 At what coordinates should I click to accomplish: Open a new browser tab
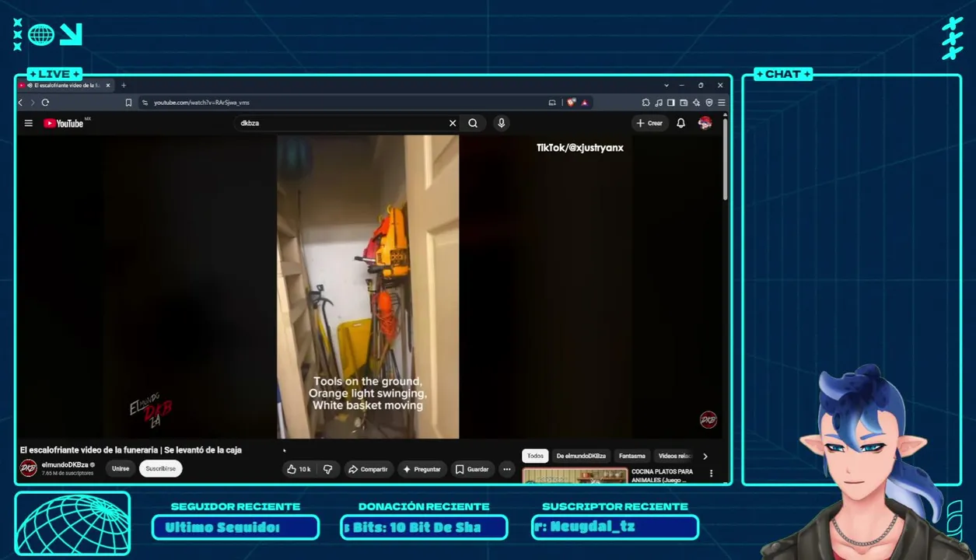[124, 86]
